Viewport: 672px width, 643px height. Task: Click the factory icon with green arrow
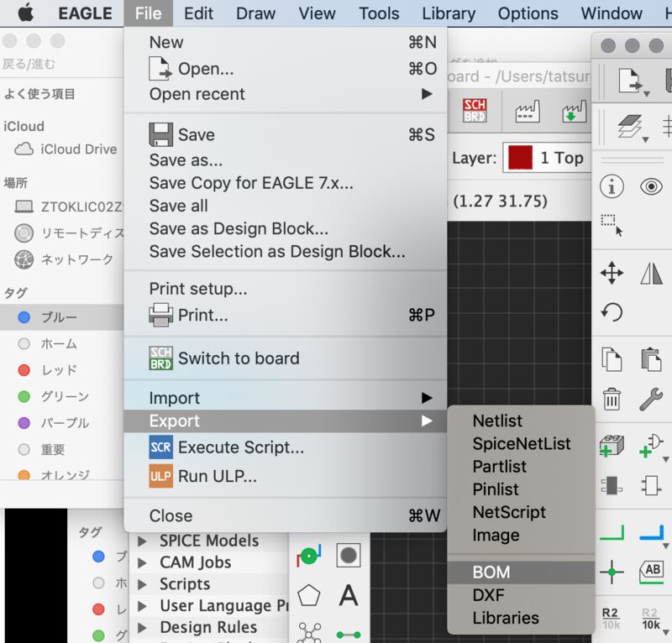click(x=575, y=112)
